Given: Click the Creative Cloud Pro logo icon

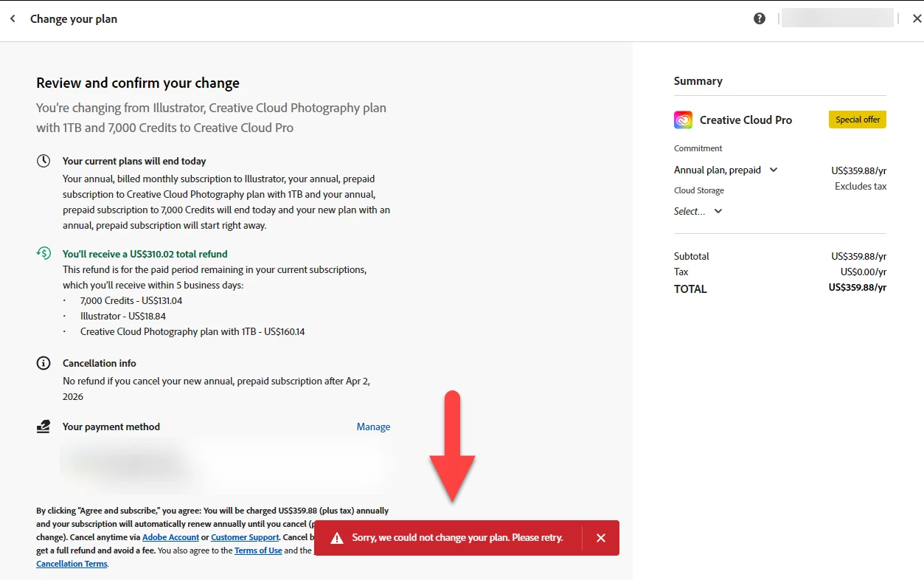Looking at the screenshot, I should [683, 120].
